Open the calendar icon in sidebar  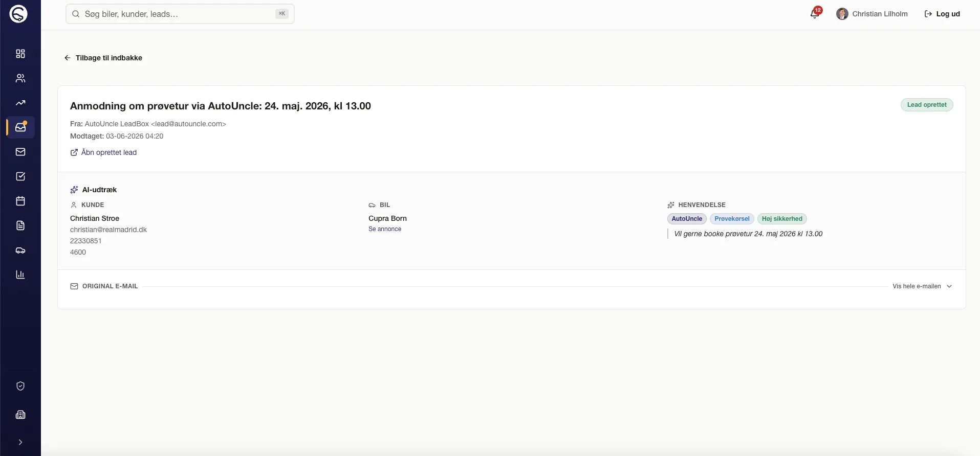(20, 201)
